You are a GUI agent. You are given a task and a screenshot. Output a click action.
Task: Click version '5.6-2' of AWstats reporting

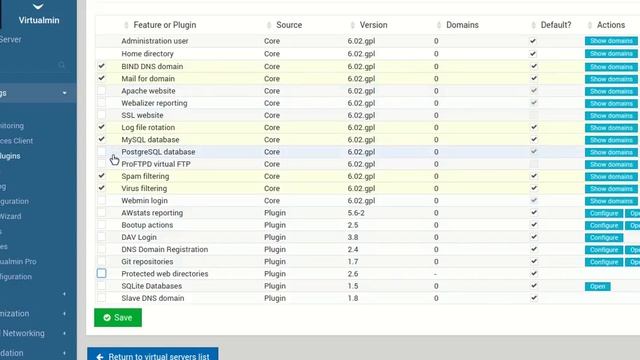click(x=356, y=213)
